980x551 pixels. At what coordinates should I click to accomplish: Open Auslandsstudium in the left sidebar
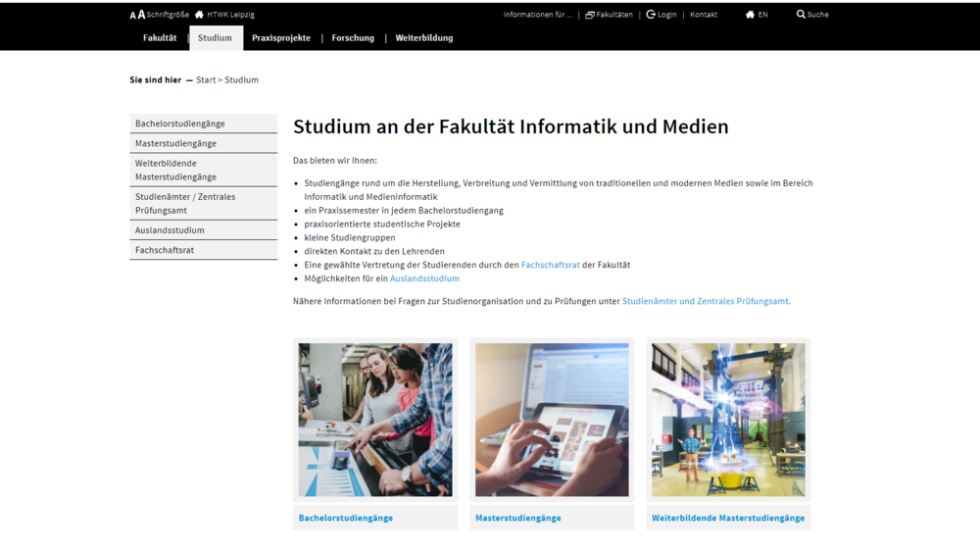pyautogui.click(x=170, y=230)
